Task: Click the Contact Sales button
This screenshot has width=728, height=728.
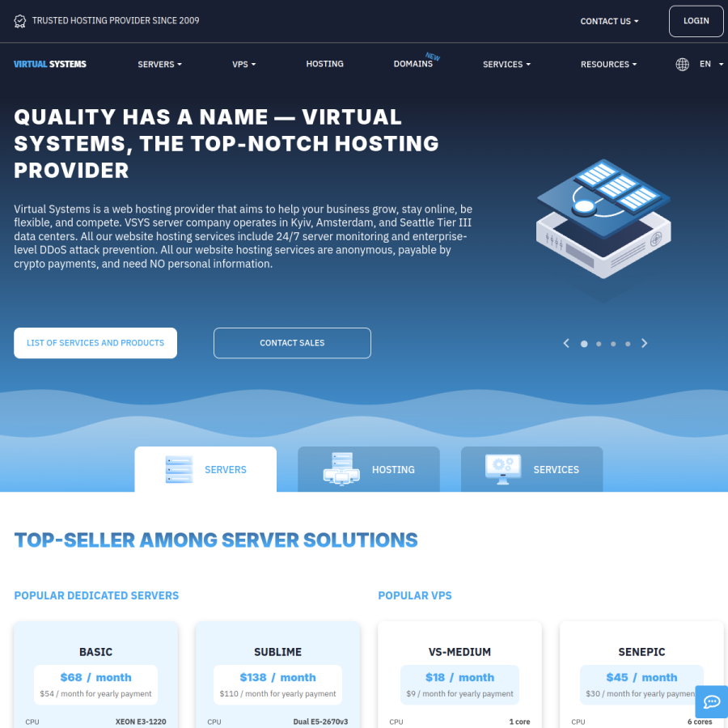Action: (x=292, y=343)
